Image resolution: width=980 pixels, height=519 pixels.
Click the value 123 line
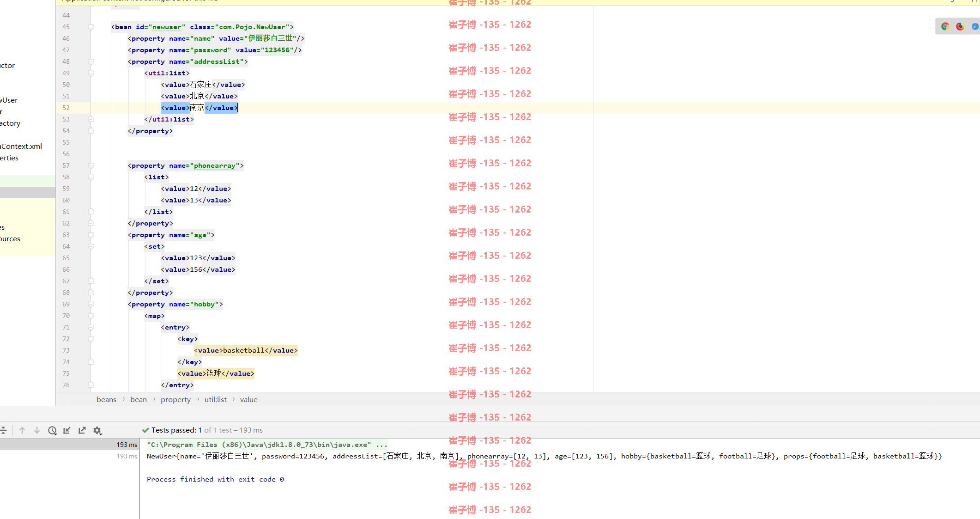[198, 258]
